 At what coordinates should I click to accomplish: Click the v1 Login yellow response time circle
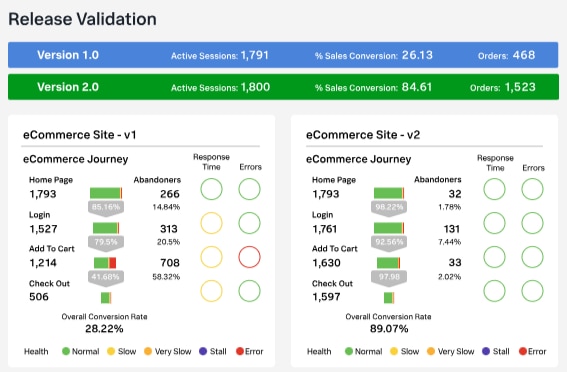pos(212,223)
